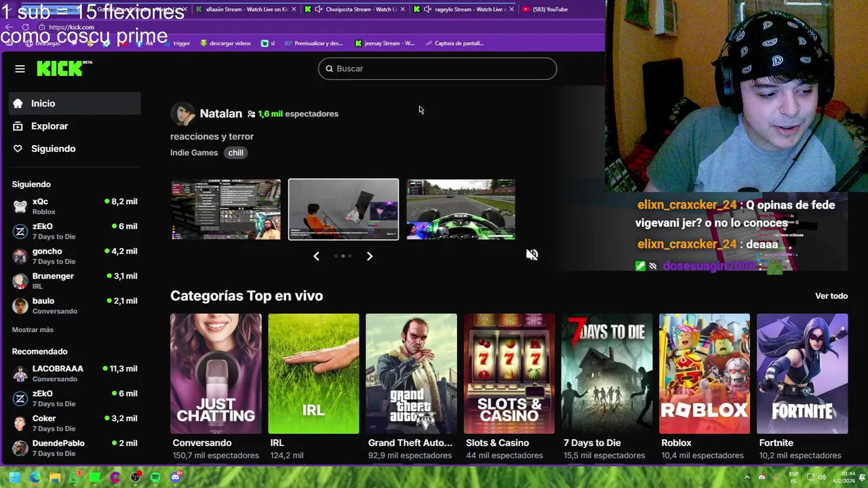Open WhatsApp from taskbar

(x=75, y=477)
